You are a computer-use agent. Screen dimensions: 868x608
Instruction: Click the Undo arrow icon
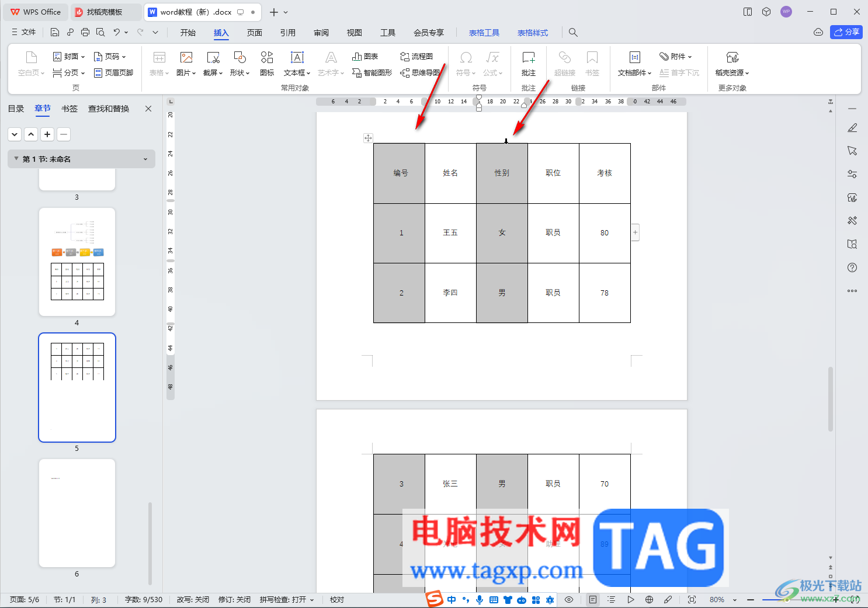(117, 32)
